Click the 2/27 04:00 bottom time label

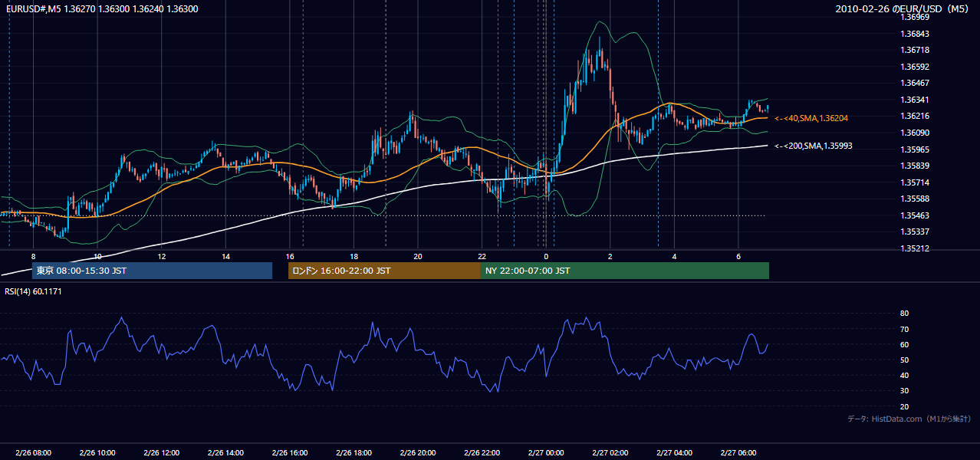point(674,453)
